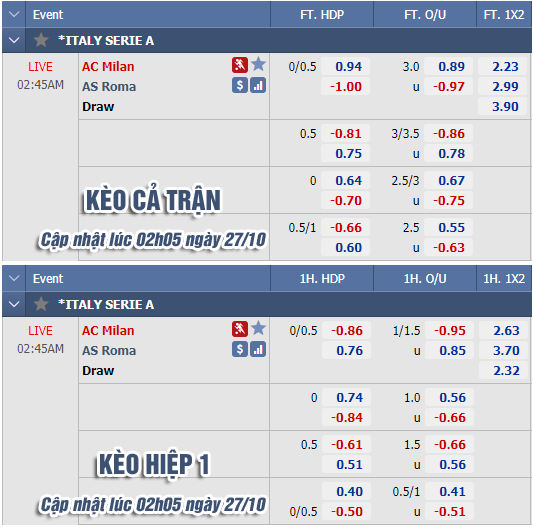Screen dimensions: 533x529
Task: Toggle blue favorite star in first-half AC Milan row
Action: click(x=258, y=328)
